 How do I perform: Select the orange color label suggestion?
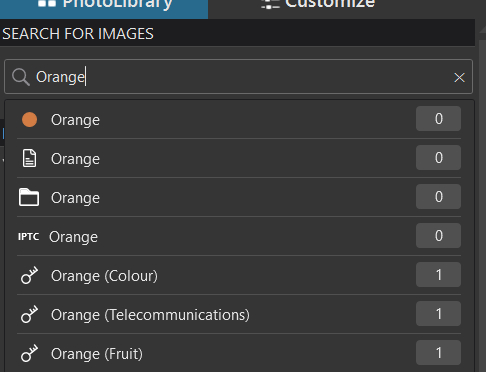point(239,119)
